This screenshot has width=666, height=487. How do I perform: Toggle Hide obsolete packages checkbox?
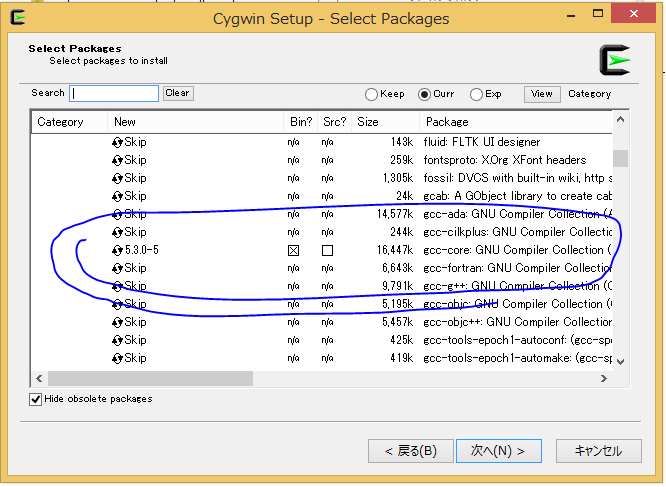click(36, 399)
